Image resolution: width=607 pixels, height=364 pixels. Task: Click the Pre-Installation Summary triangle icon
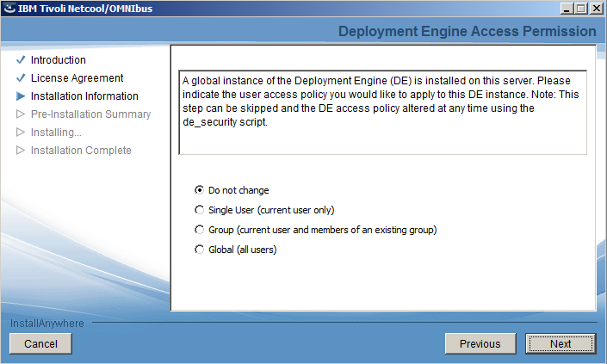pyautogui.click(x=21, y=114)
